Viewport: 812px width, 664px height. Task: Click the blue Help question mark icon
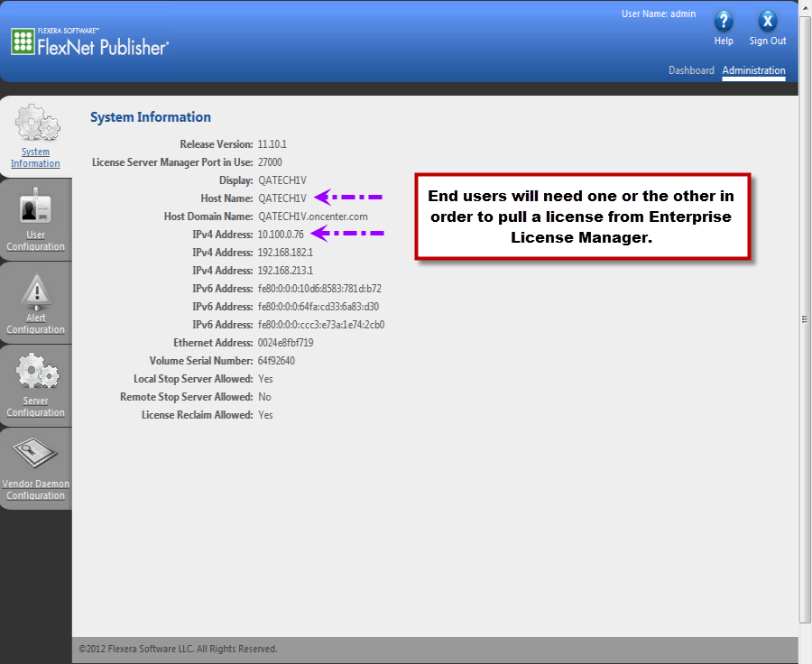pos(724,22)
